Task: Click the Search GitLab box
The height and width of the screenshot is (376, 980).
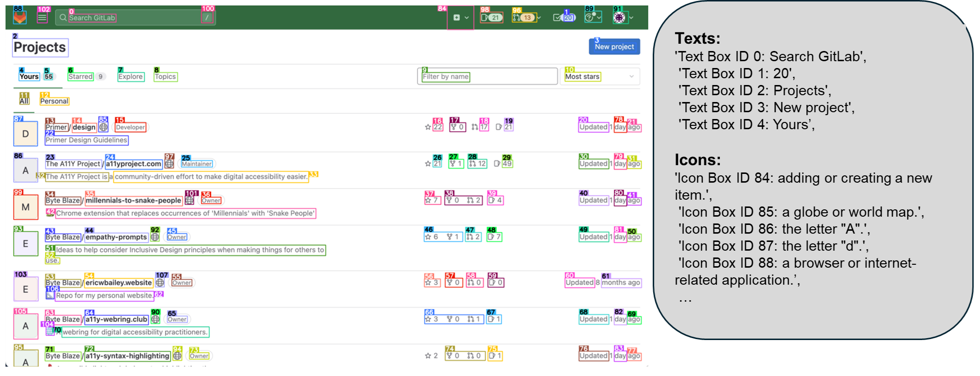Action: point(131,18)
